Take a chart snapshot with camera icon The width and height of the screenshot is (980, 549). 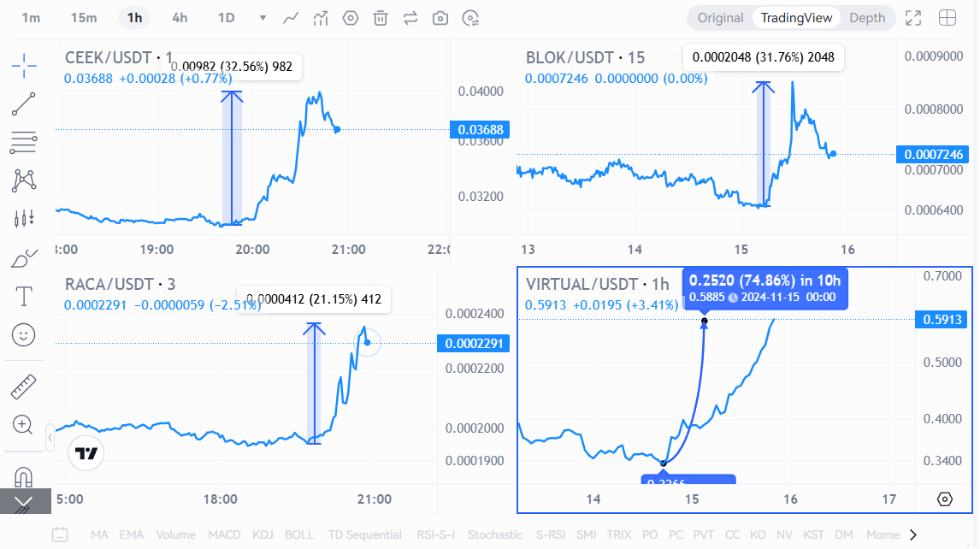pyautogui.click(x=440, y=18)
